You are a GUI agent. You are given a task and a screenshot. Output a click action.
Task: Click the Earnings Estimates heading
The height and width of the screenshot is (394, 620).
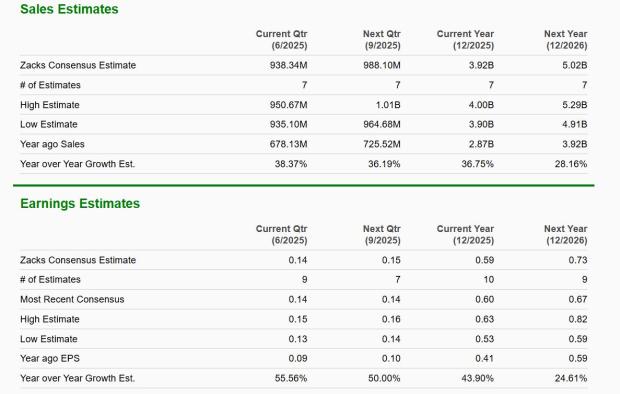80,203
